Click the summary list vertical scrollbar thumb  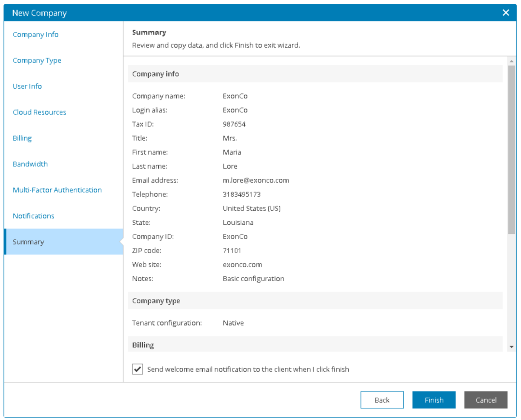(511, 149)
